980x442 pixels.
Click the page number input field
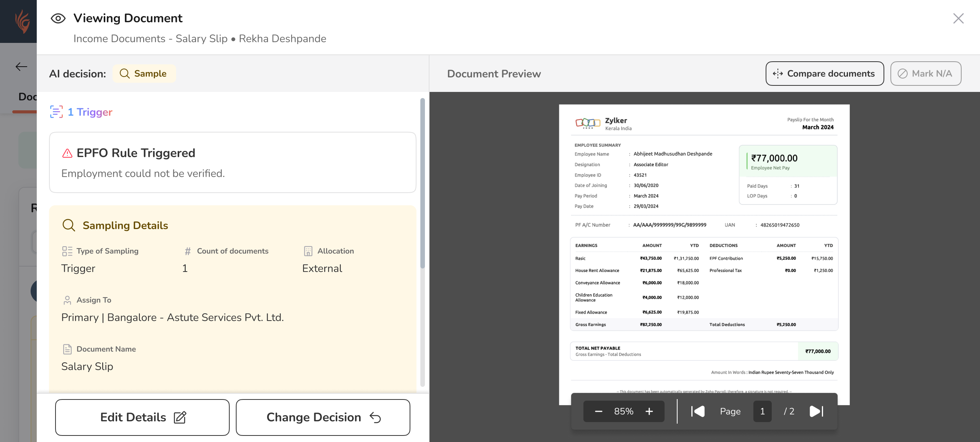point(763,412)
